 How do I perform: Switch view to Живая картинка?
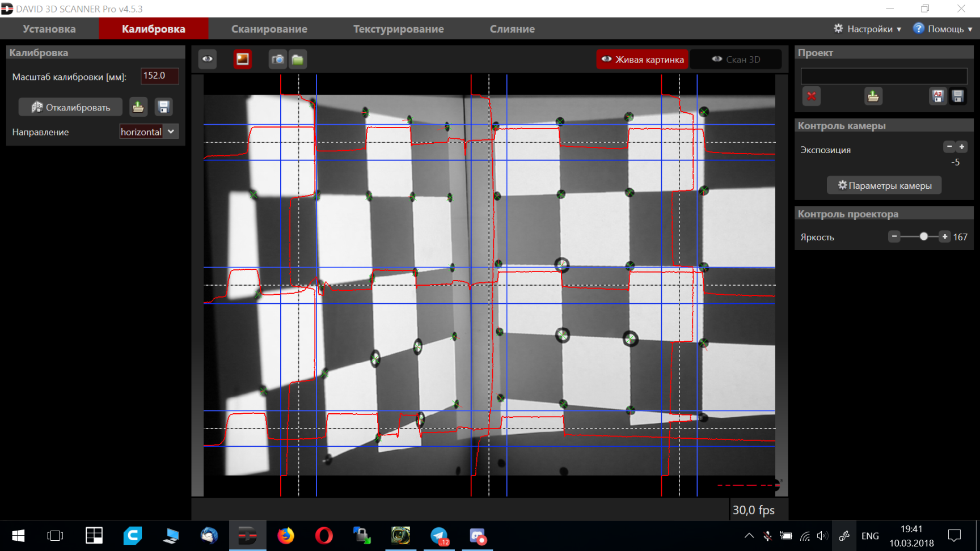click(643, 60)
